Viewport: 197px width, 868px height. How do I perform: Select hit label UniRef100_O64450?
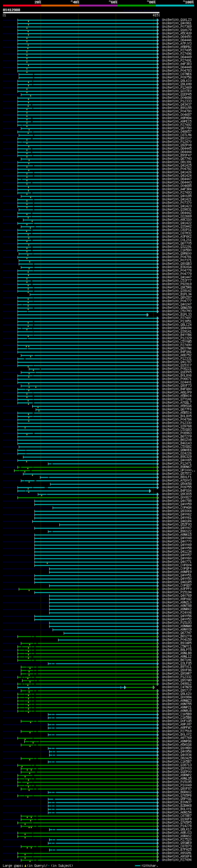(177, 37)
